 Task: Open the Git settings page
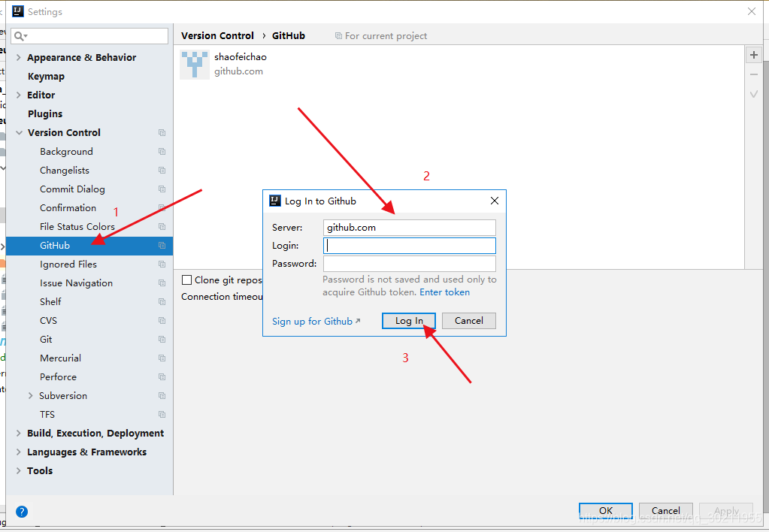tap(46, 340)
